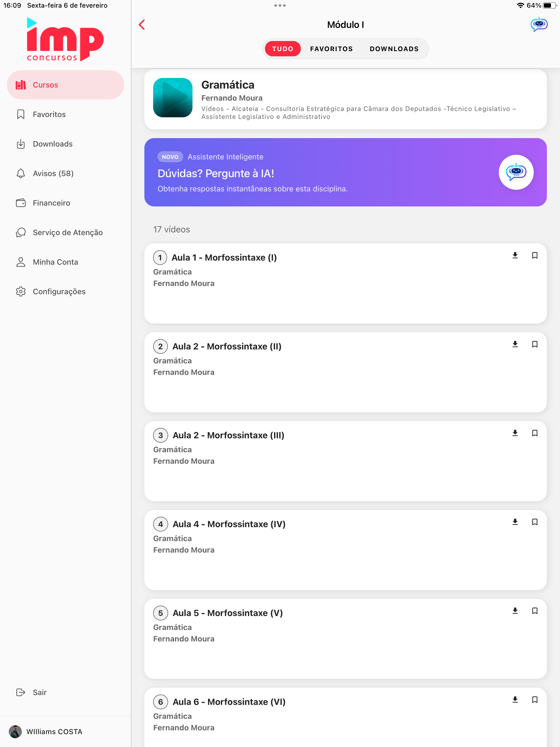The image size is (560, 747).
Task: Tap the battery indicator
Action: [550, 5]
